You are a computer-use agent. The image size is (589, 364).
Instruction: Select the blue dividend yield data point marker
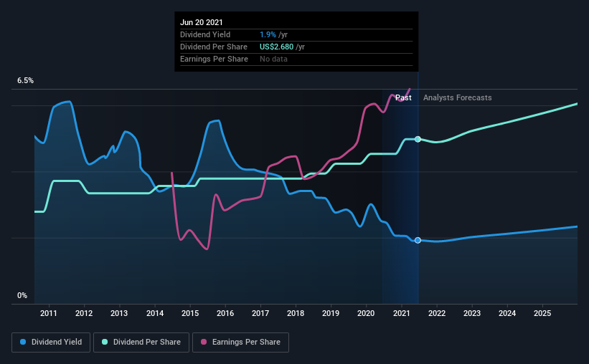(418, 240)
